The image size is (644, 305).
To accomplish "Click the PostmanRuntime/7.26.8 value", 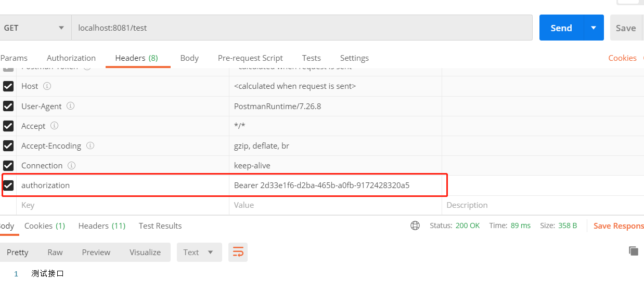I will 277,106.
